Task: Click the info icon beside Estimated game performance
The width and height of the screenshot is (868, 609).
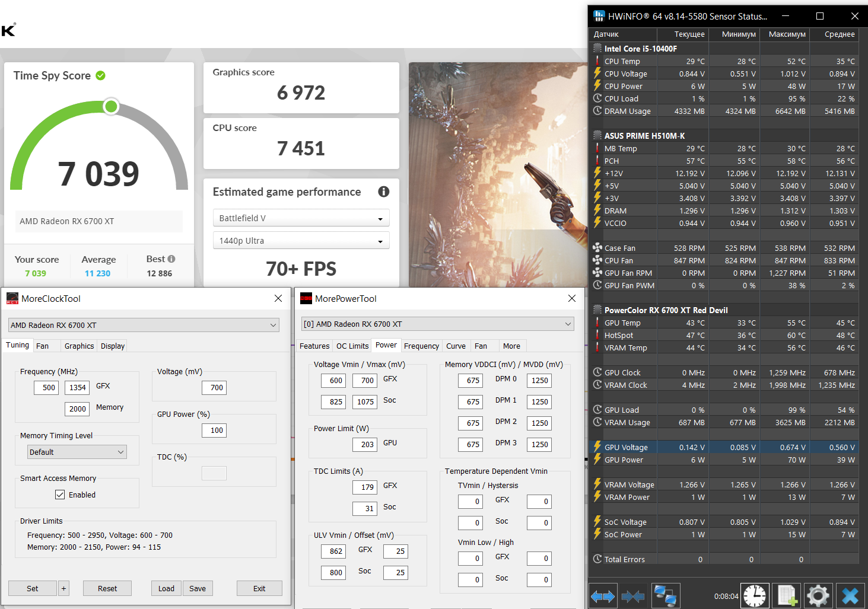Action: point(384,192)
